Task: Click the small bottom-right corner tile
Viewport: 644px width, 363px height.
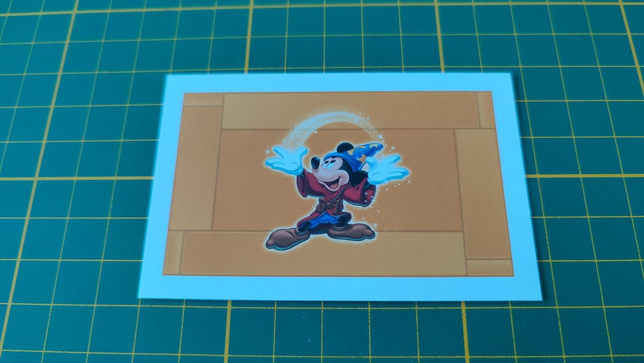Action: (489, 267)
